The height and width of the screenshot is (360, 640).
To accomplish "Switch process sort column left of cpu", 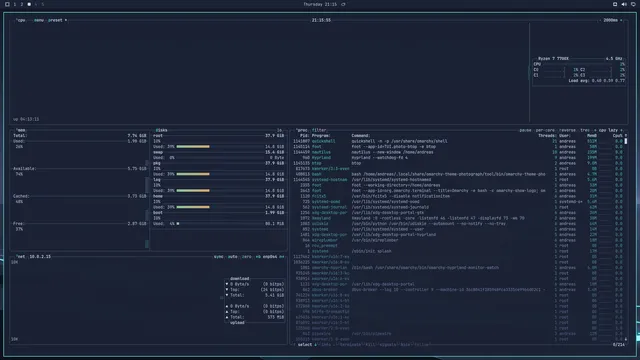I will point(595,130).
